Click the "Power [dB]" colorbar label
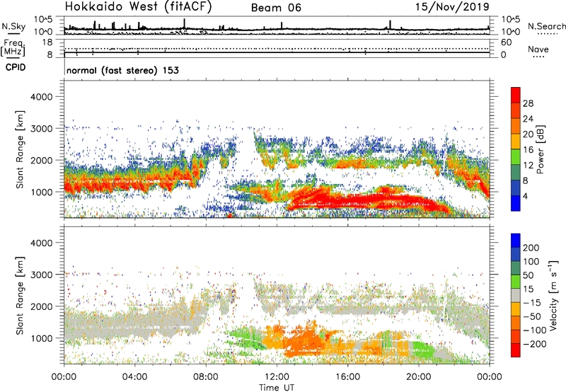Screen dimensions: 566x392 [x=541, y=149]
